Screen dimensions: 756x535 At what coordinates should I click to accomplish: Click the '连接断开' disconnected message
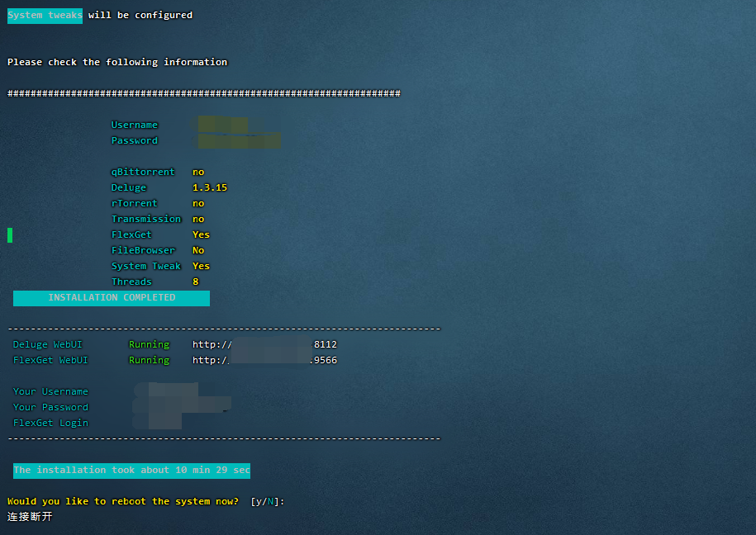coord(30,517)
